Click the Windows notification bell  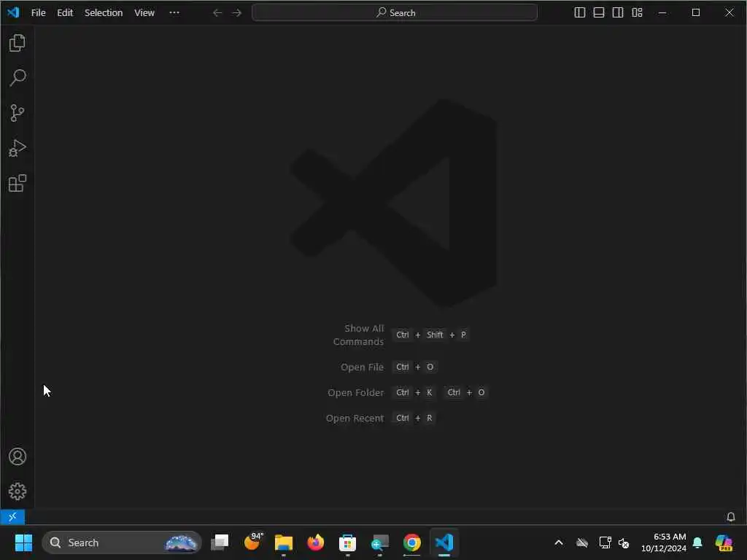[x=697, y=542]
